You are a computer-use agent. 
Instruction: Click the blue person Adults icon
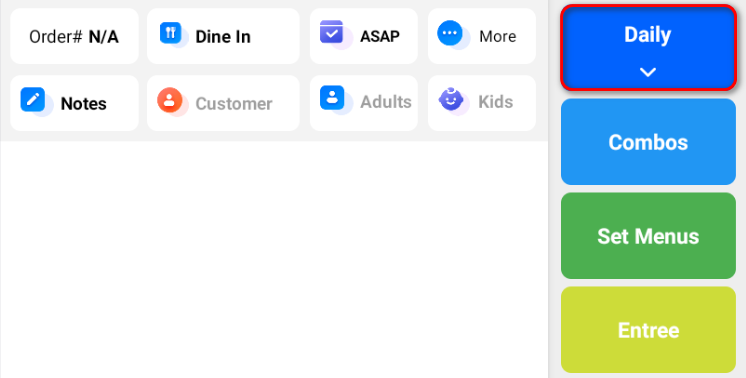332,98
